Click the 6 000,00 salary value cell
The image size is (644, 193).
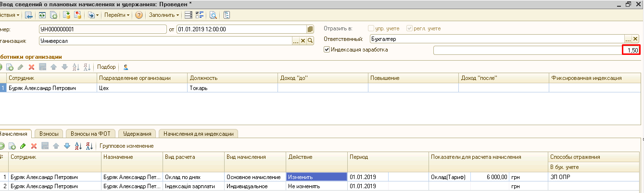pyautogui.click(x=490, y=177)
